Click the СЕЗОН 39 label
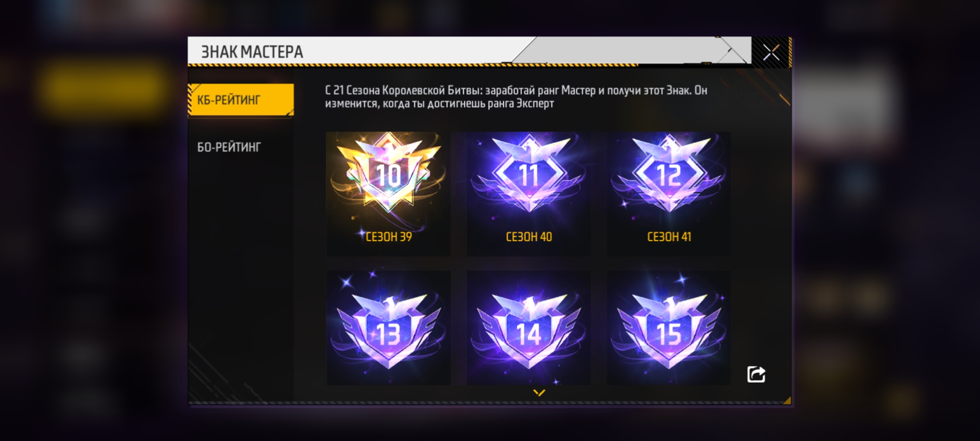980x441 pixels. click(x=389, y=237)
